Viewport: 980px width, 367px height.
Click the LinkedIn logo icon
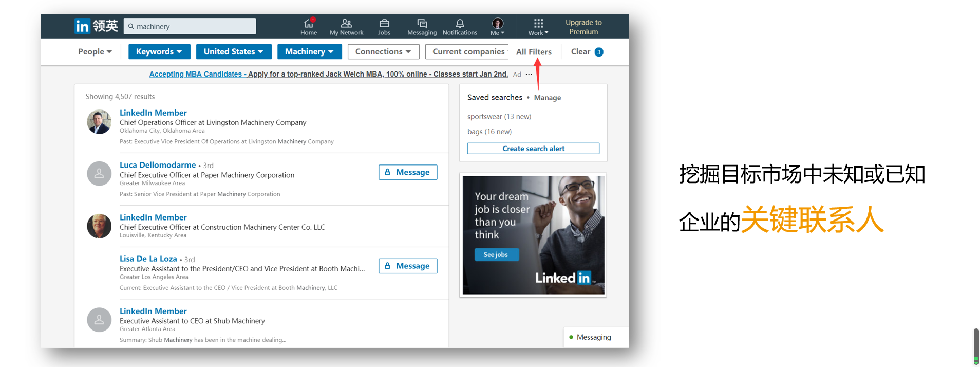click(x=82, y=26)
